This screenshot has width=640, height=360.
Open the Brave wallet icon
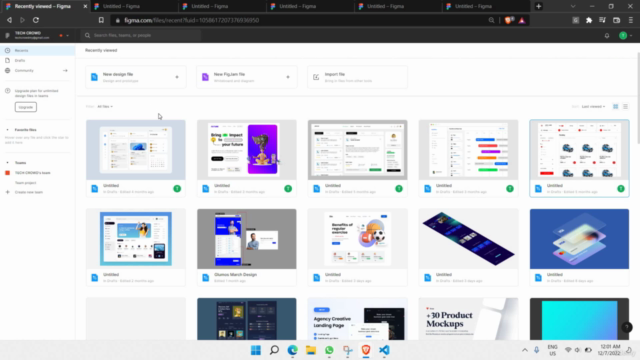click(x=616, y=20)
